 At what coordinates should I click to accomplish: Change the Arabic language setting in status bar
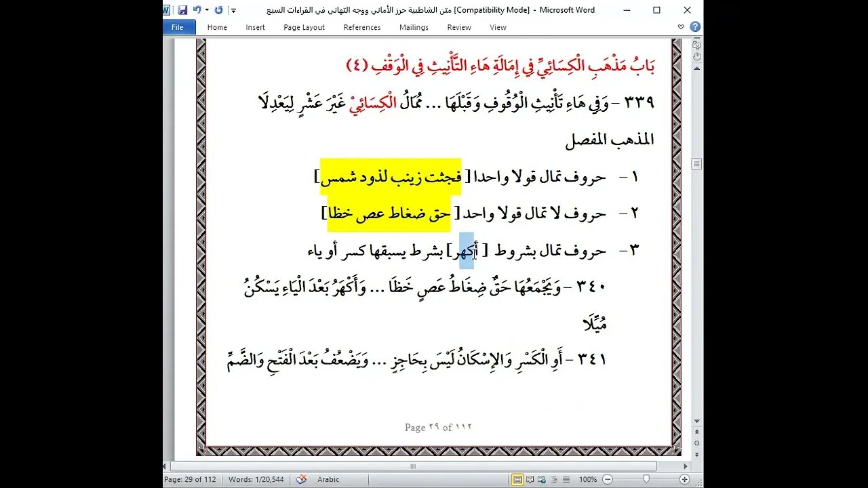pos(328,479)
